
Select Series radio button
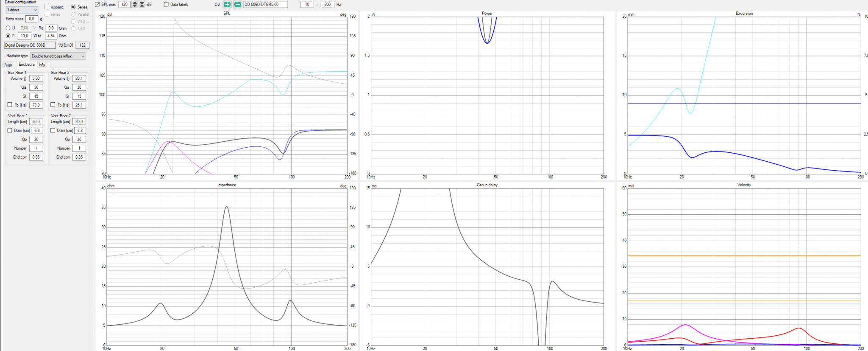[73, 7]
